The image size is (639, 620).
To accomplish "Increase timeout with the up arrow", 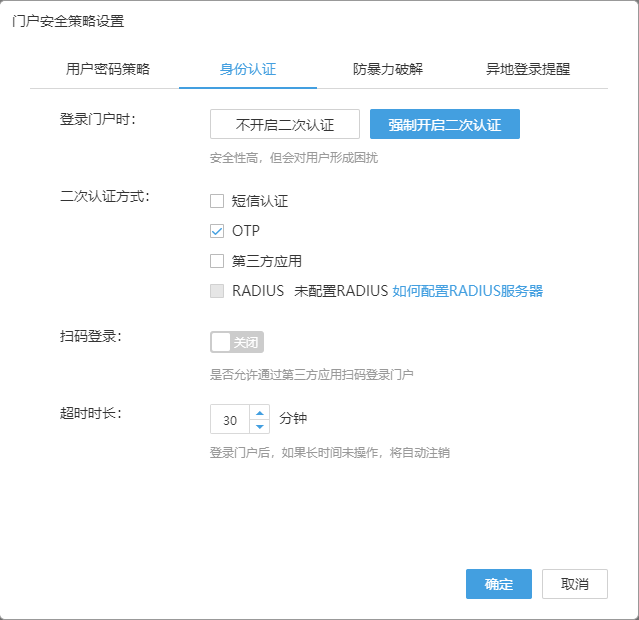I will [260, 412].
